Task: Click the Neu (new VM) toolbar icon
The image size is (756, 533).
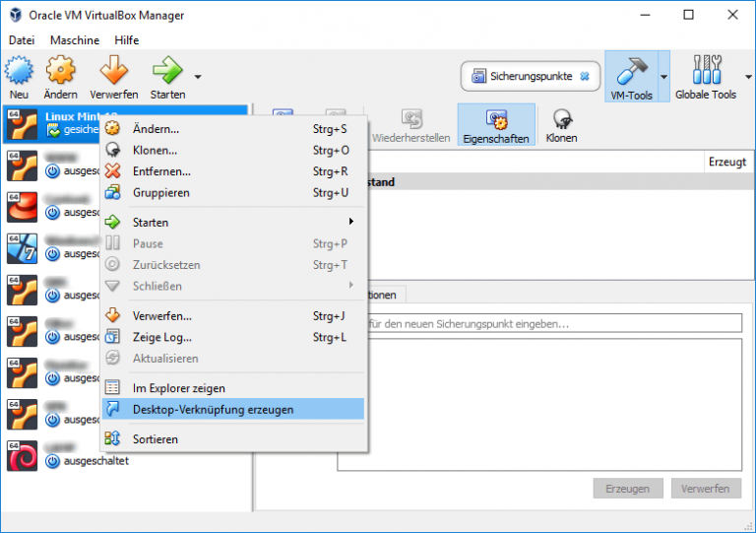Action: coord(20,70)
